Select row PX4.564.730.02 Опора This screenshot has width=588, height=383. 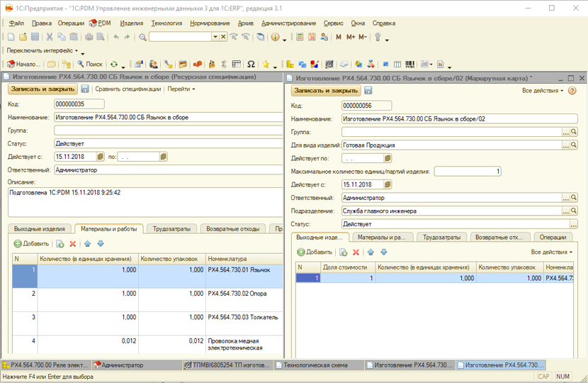pos(148,299)
